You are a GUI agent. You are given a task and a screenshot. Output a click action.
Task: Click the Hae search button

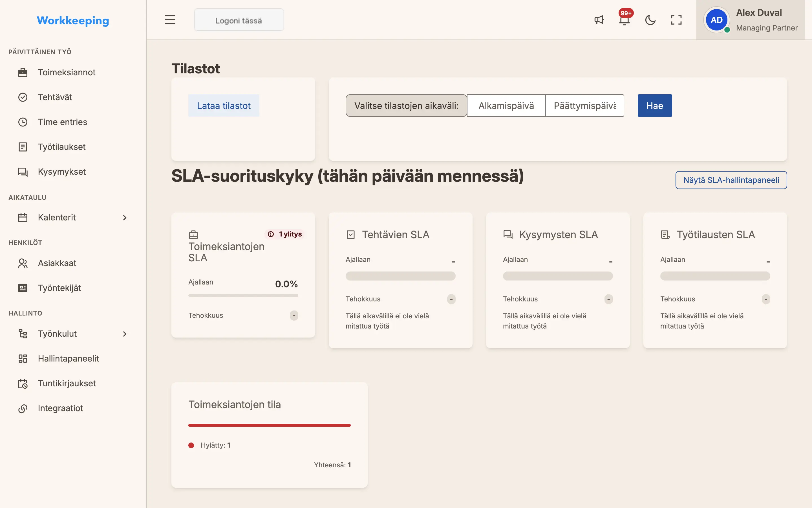(x=655, y=106)
